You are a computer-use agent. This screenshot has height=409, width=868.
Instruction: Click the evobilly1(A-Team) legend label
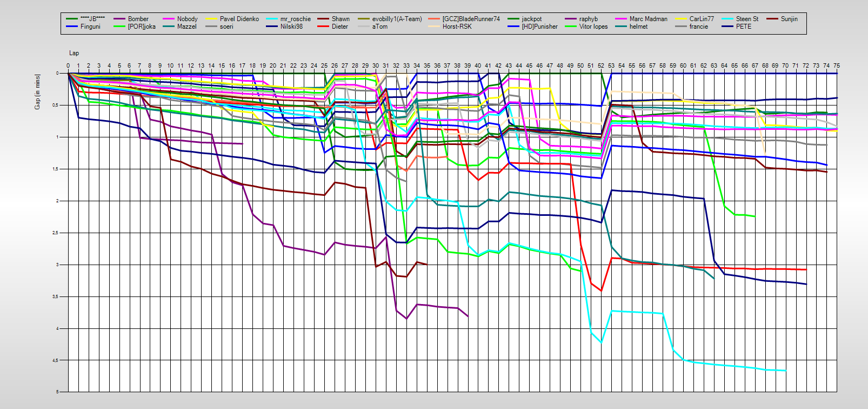(x=397, y=19)
